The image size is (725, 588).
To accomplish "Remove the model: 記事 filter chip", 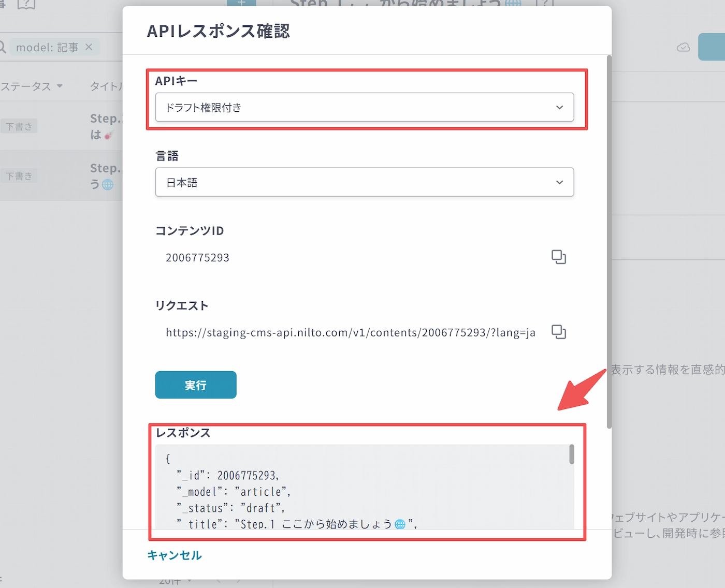I will tap(89, 47).
